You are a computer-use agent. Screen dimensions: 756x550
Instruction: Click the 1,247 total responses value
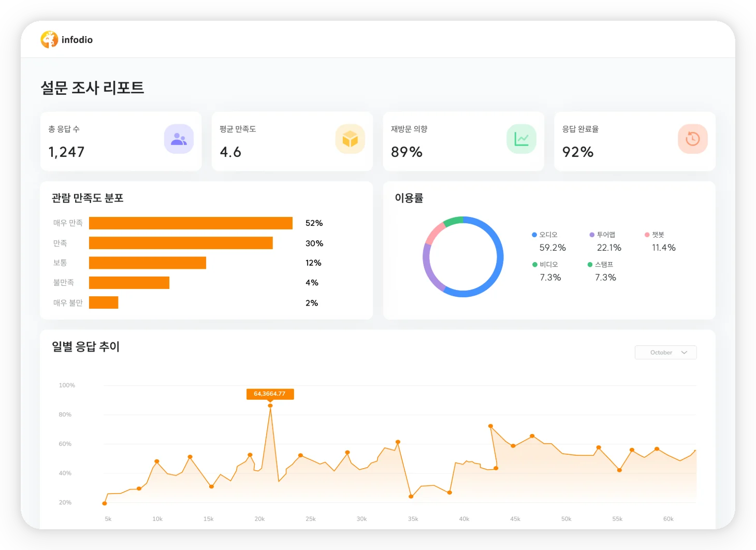pos(66,152)
